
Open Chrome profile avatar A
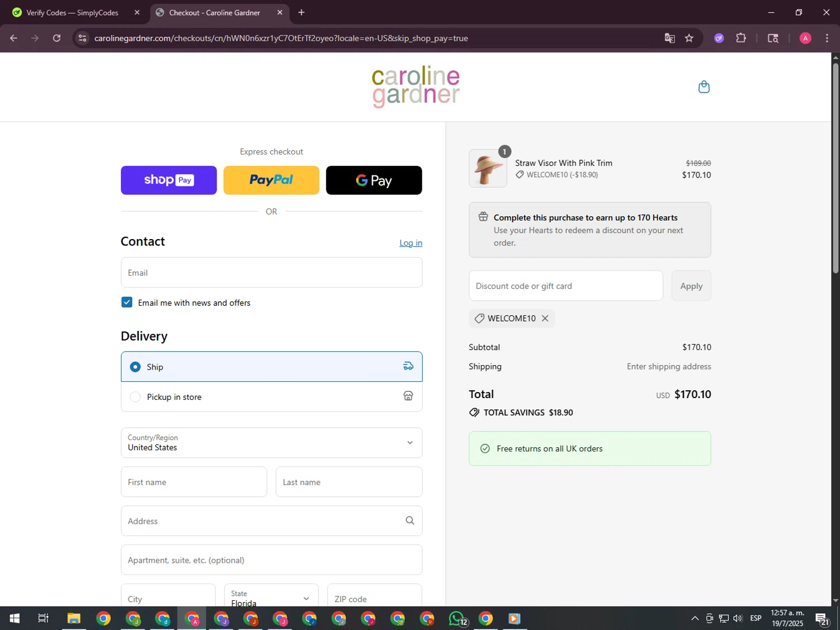click(805, 38)
